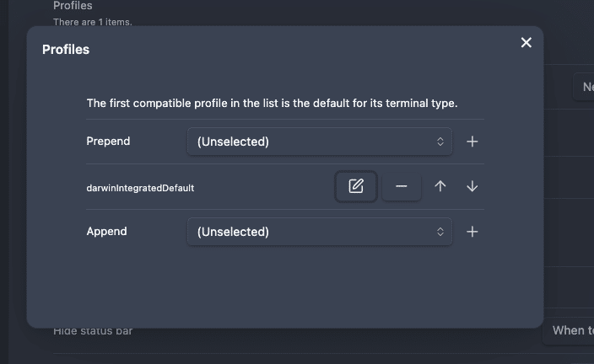The height and width of the screenshot is (364, 594).
Task: Close the Profiles dialog
Action: pyautogui.click(x=526, y=42)
